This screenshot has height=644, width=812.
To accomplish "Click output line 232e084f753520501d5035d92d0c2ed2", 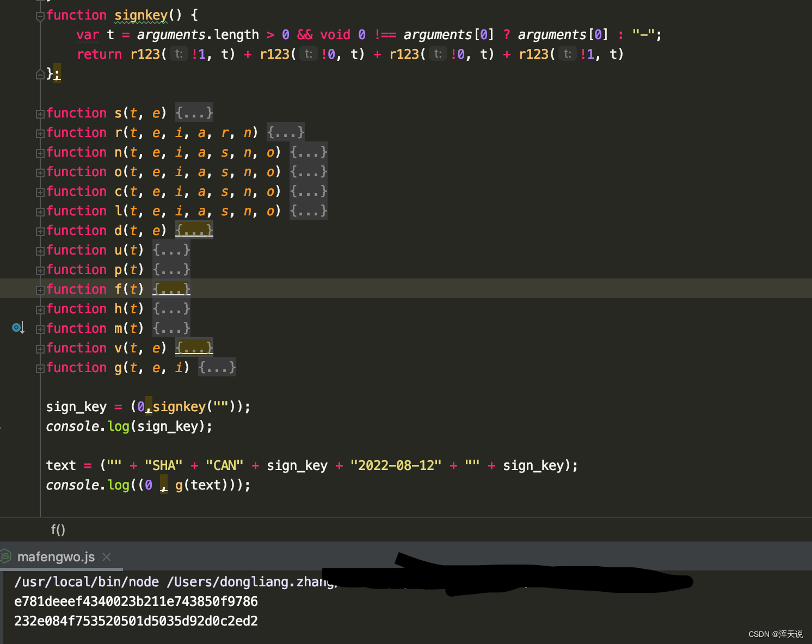I will pos(136,621).
